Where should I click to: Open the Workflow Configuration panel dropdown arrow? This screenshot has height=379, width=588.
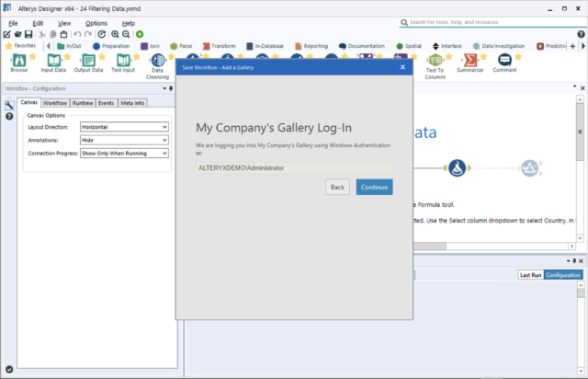click(x=164, y=88)
